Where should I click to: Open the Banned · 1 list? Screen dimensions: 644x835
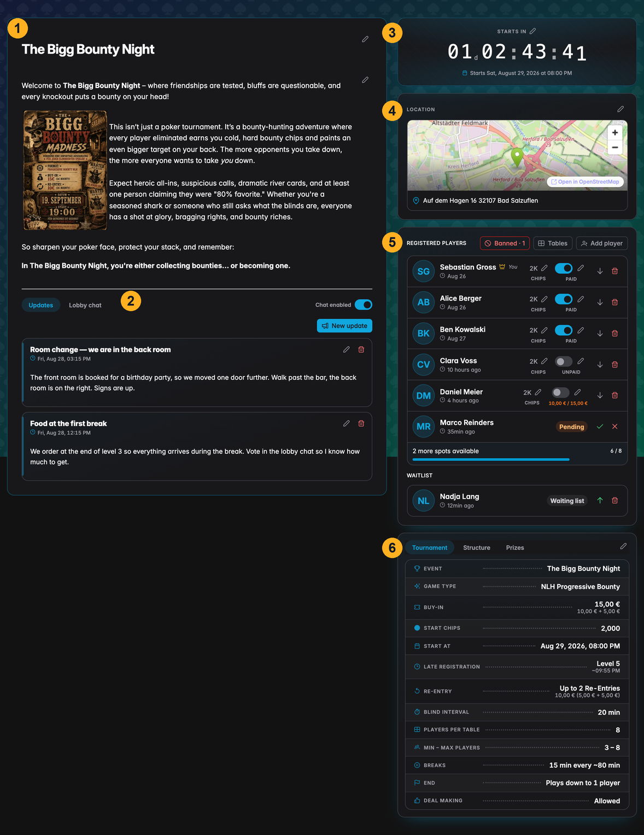505,243
